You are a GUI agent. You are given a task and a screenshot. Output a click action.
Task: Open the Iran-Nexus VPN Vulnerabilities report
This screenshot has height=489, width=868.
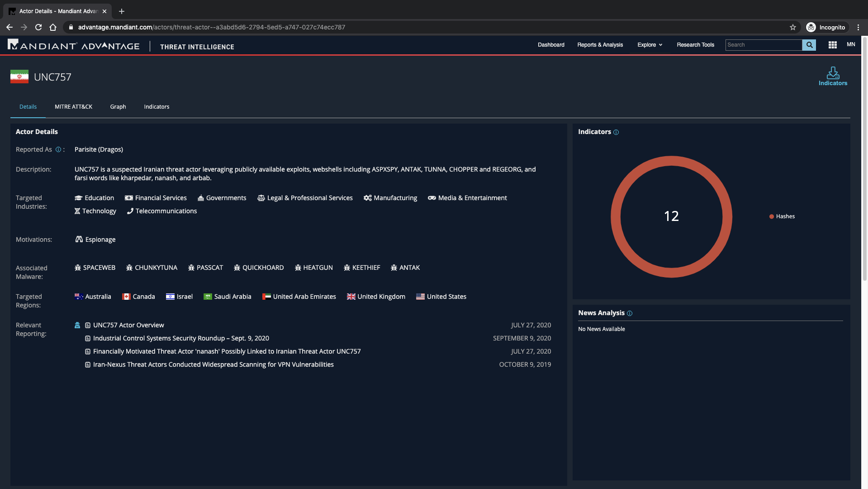point(213,364)
